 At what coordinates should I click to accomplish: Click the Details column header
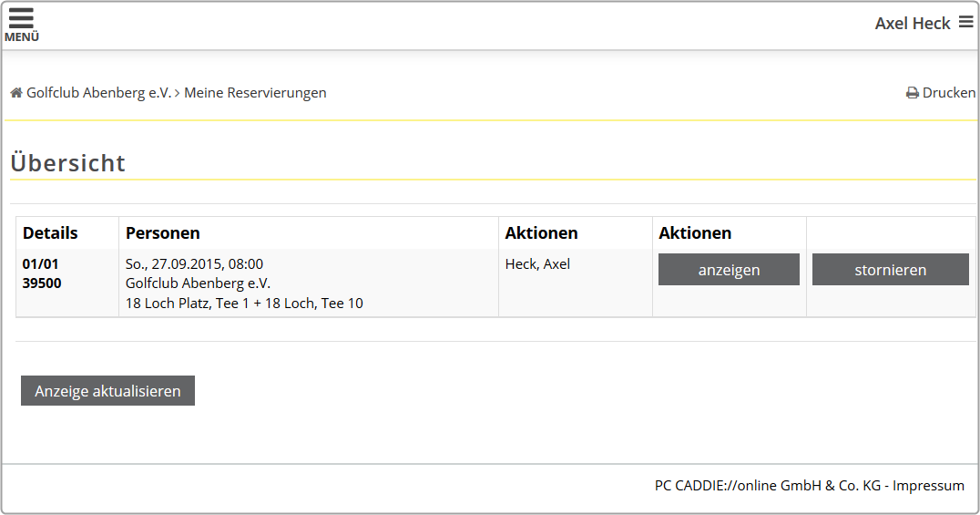pos(50,233)
